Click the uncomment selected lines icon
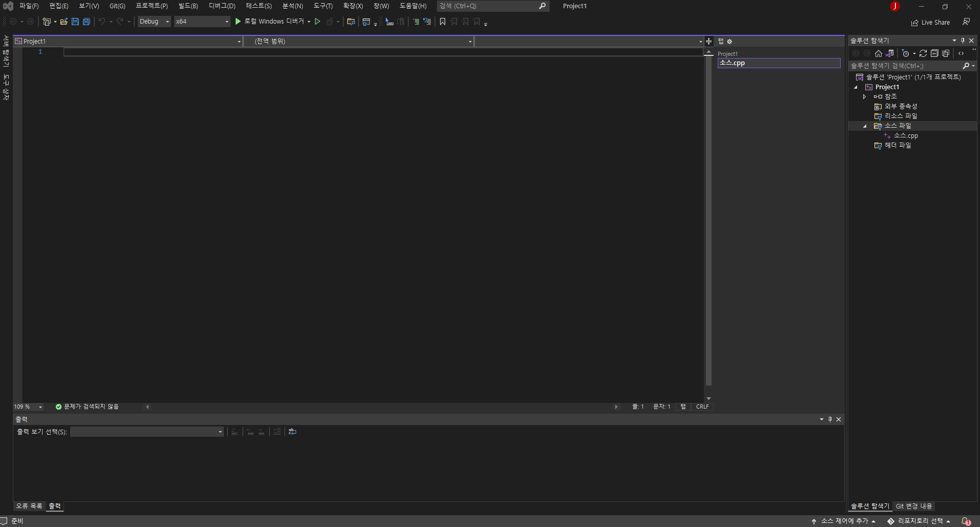 coord(427,22)
